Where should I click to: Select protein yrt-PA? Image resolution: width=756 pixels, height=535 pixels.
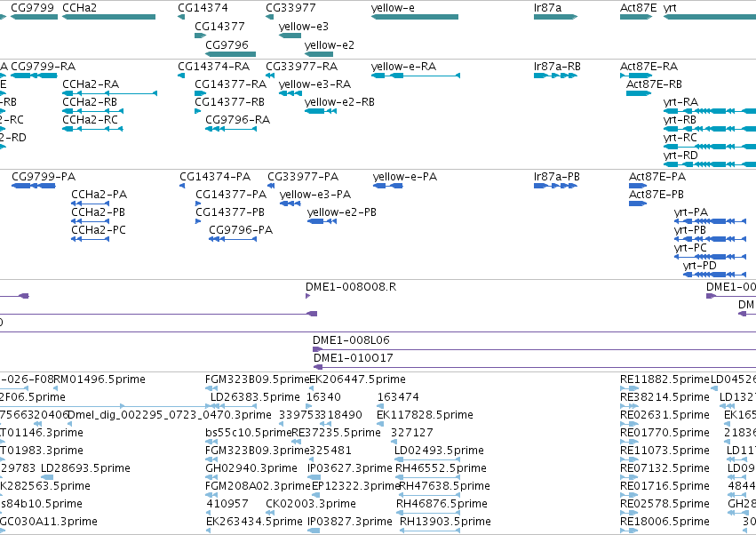[712, 221]
